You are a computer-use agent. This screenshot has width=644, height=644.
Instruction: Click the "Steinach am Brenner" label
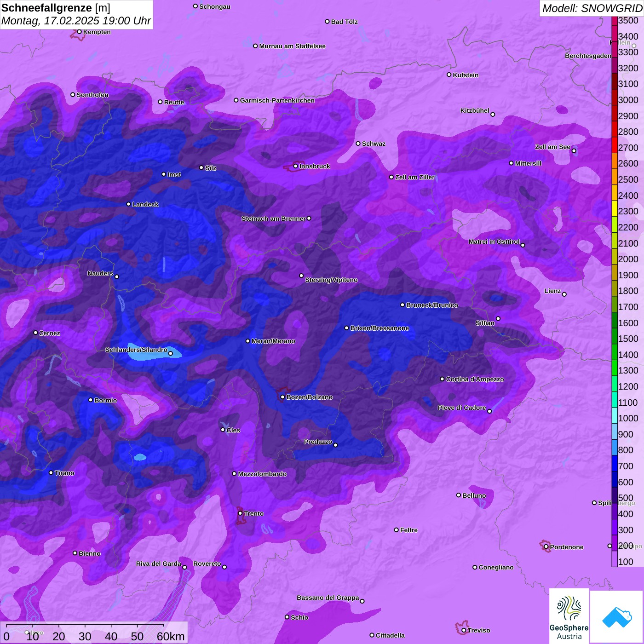click(273, 218)
